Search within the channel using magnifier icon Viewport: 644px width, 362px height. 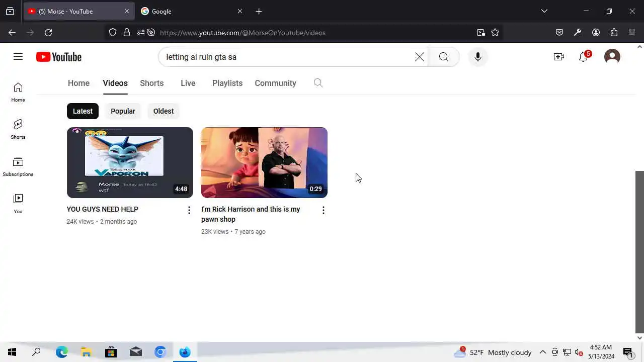pos(318,83)
